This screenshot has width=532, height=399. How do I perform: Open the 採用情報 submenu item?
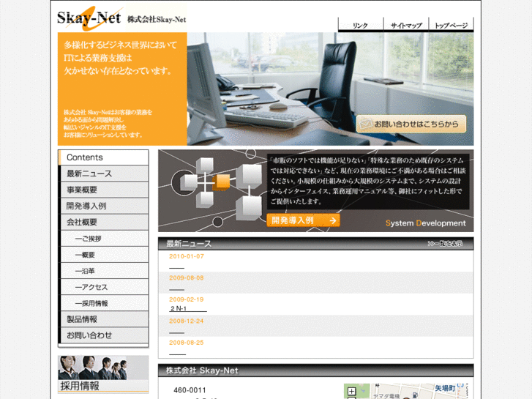point(103,303)
